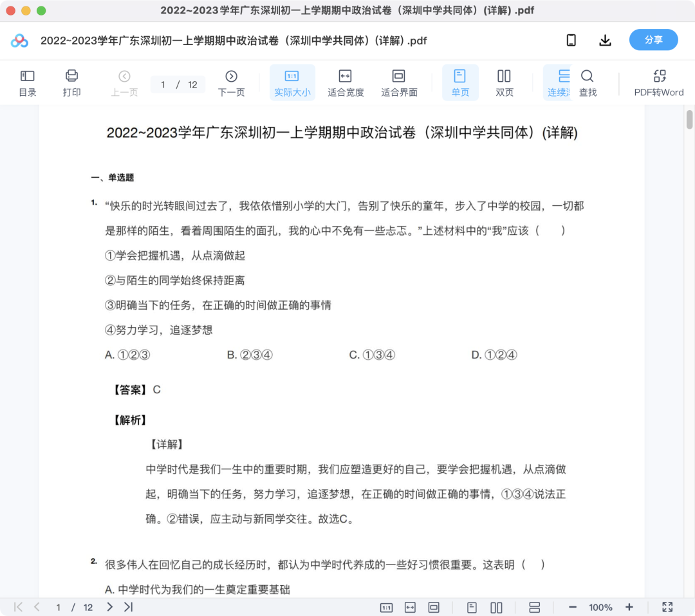Select 适合界面 fit page view
The width and height of the screenshot is (695, 616).
pos(399,83)
